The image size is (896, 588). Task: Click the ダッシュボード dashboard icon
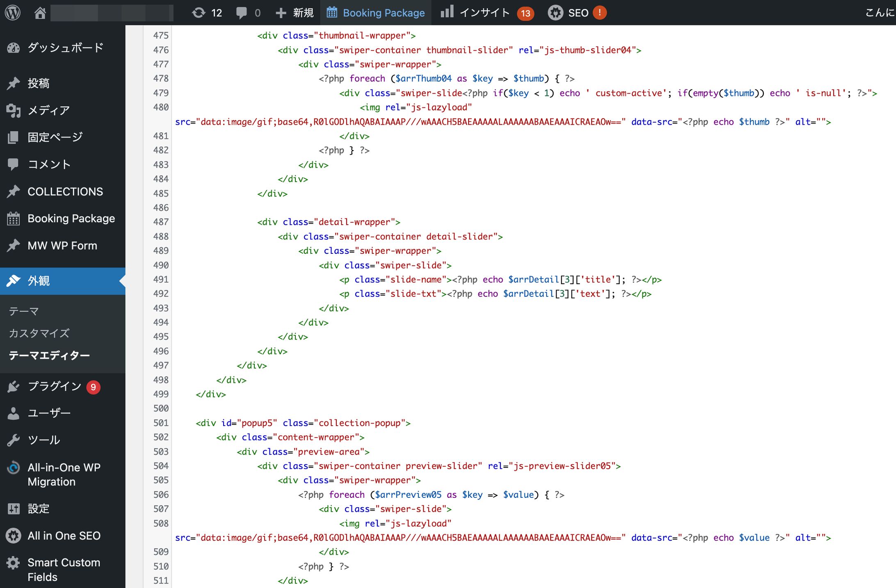tap(14, 48)
